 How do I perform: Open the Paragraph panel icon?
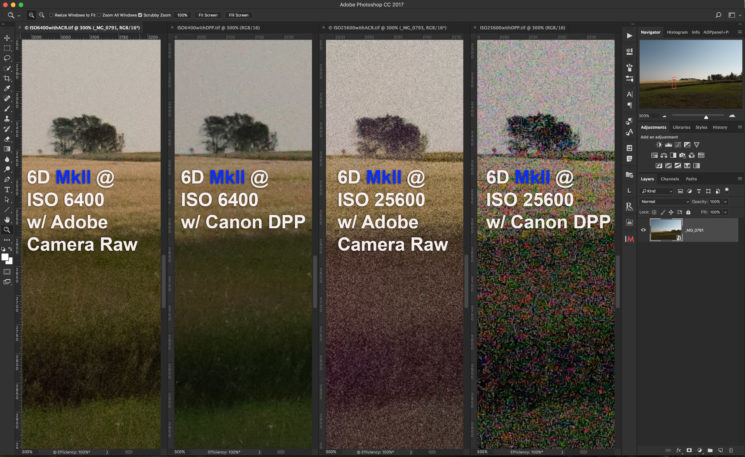(630, 105)
